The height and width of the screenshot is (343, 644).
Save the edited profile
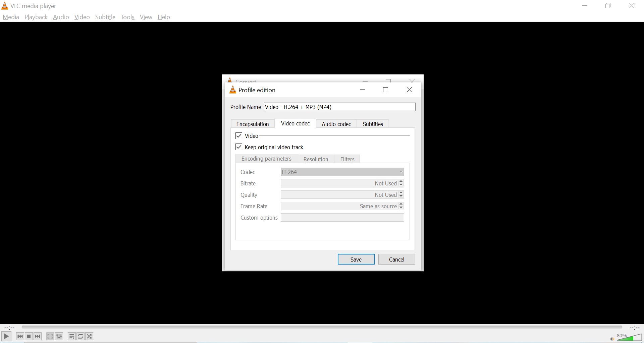coord(356,259)
